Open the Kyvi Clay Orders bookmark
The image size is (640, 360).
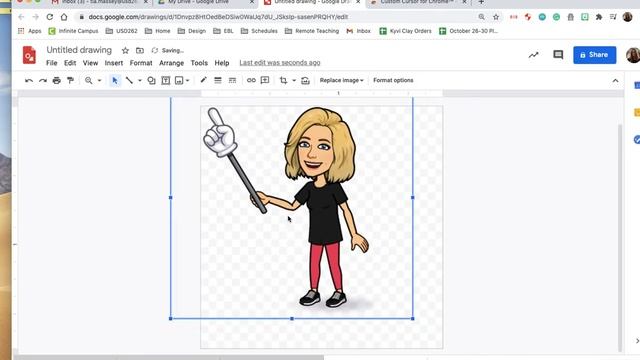click(405, 31)
